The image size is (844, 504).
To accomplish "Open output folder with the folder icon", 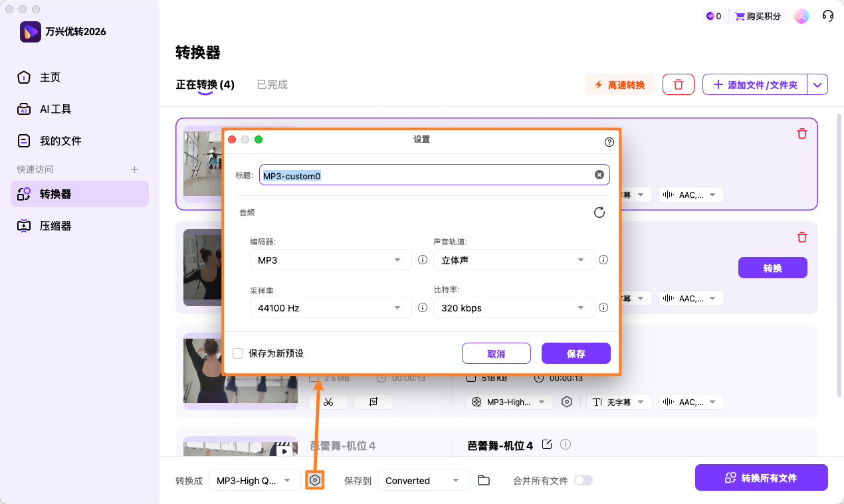I will tap(483, 479).
